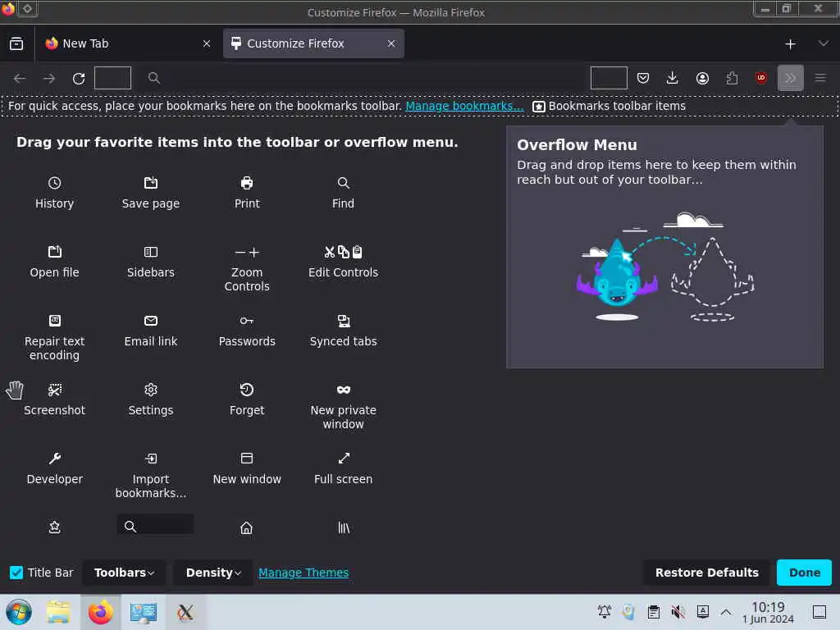
Task: Select the History item in the customize palette
Action: [x=54, y=193]
